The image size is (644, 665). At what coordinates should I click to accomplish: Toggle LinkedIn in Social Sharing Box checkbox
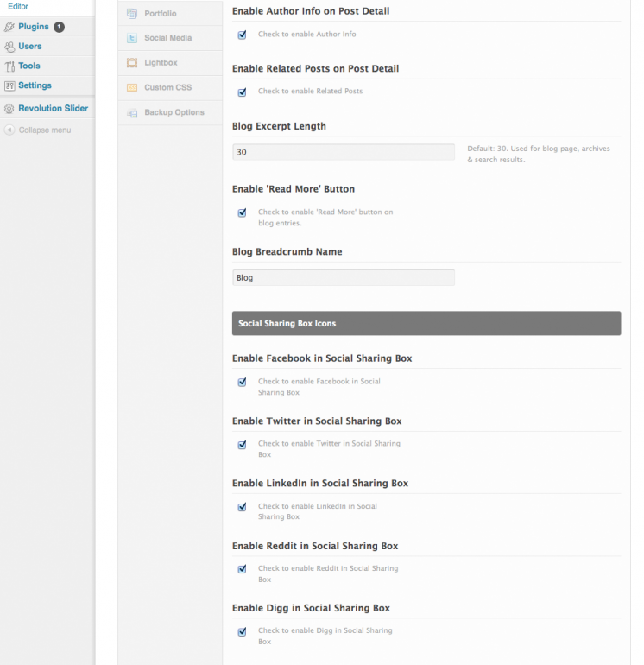tap(242, 507)
